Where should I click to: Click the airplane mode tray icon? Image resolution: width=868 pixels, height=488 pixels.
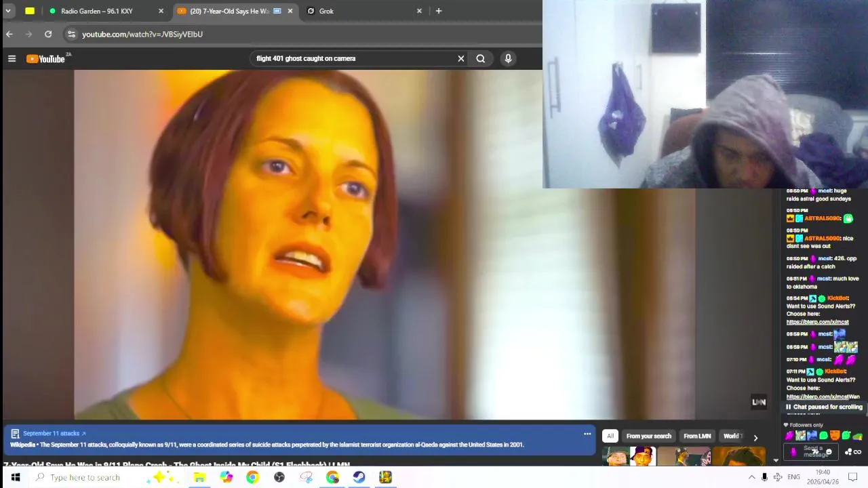pyautogui.click(x=778, y=477)
